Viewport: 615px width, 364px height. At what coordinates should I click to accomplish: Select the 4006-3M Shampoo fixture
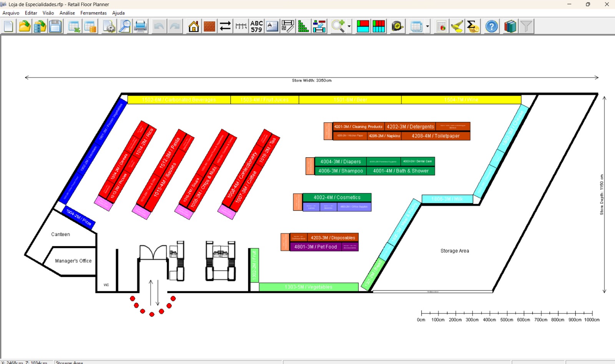[x=341, y=171]
